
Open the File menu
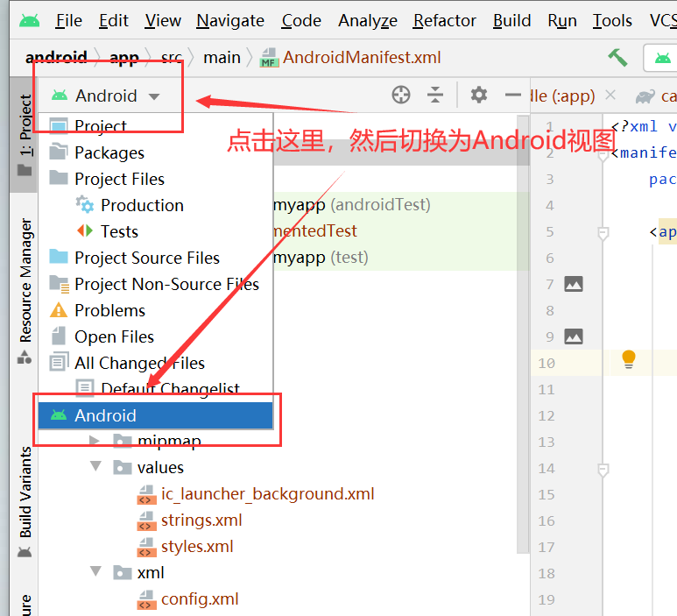click(68, 21)
